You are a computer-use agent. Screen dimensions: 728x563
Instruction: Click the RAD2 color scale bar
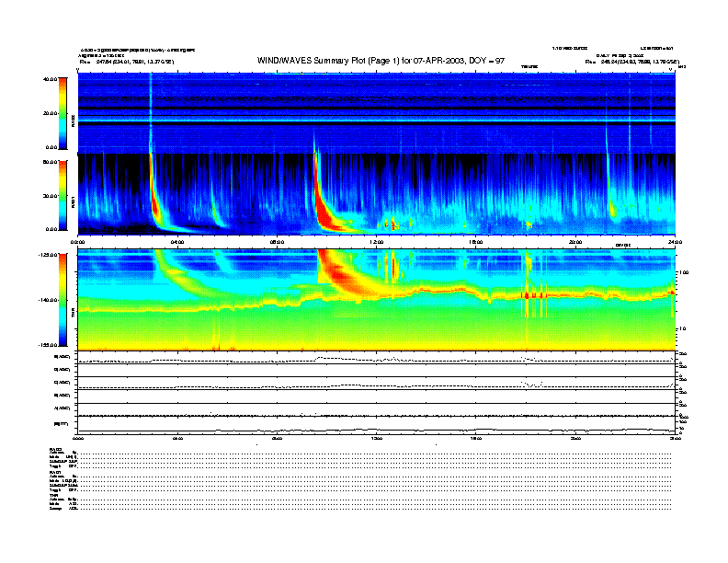click(63, 113)
